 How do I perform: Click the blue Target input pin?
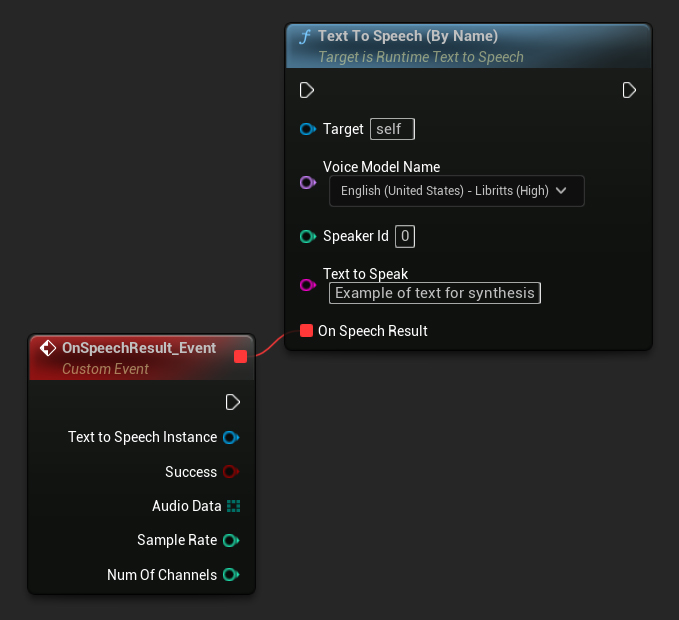pos(307,129)
